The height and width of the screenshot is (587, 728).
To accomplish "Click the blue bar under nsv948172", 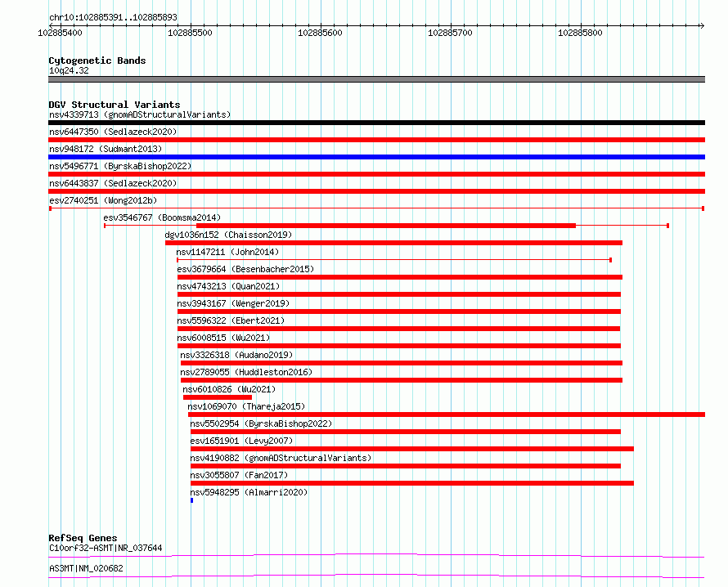I will coord(376,157).
